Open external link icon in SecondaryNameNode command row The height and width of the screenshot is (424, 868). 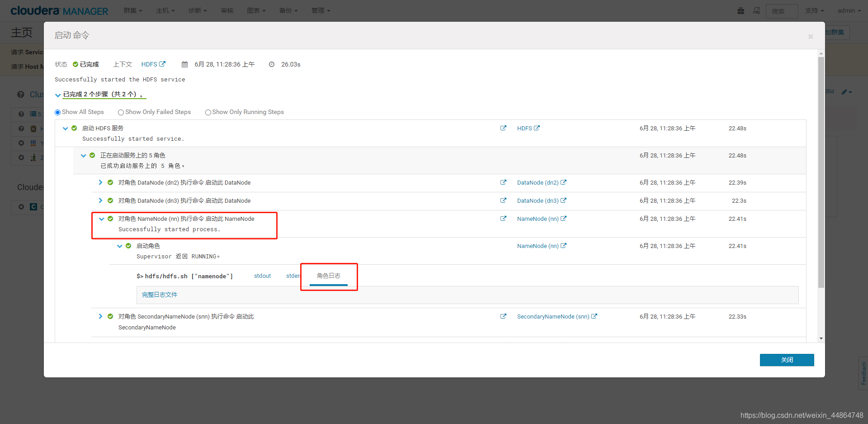click(503, 316)
